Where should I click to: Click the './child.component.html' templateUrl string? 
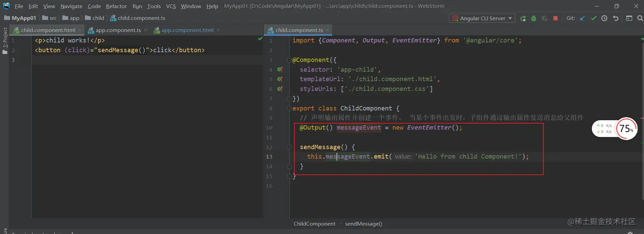(x=392, y=79)
